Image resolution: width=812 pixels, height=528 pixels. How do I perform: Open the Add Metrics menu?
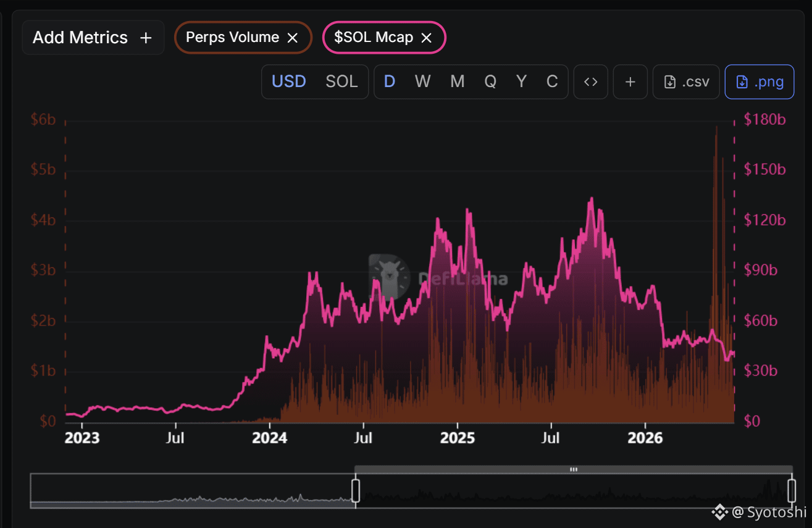click(x=93, y=38)
